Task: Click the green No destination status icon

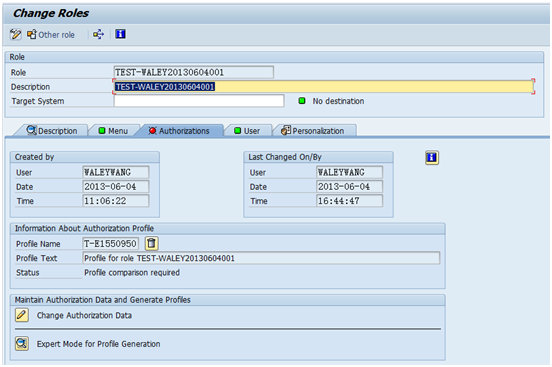Action: [302, 101]
